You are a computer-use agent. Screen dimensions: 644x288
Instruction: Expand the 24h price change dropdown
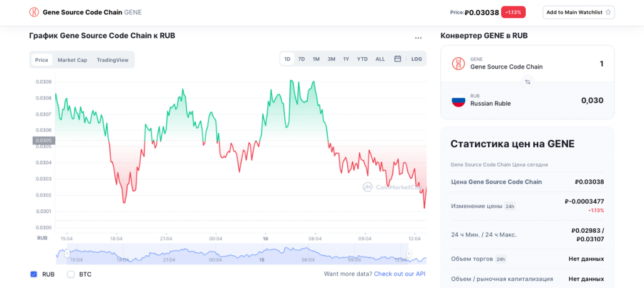[510, 206]
